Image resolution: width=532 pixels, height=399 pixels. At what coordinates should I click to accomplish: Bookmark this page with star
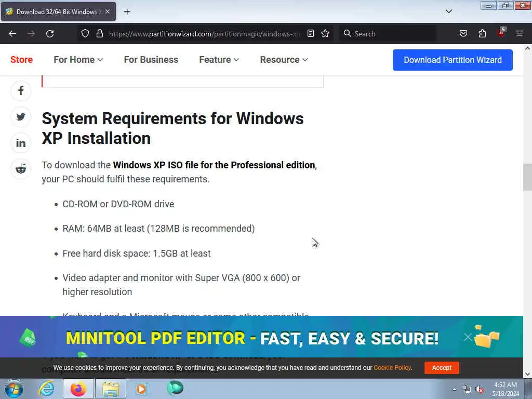[x=325, y=33]
